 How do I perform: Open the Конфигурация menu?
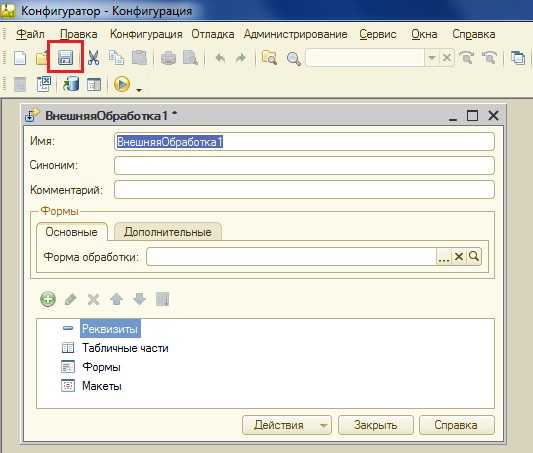146,34
